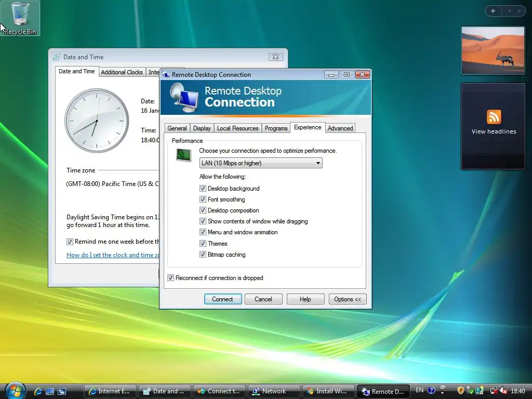Switch to Network taskbar button
Screen dimensions: 532x399
coord(274,391)
